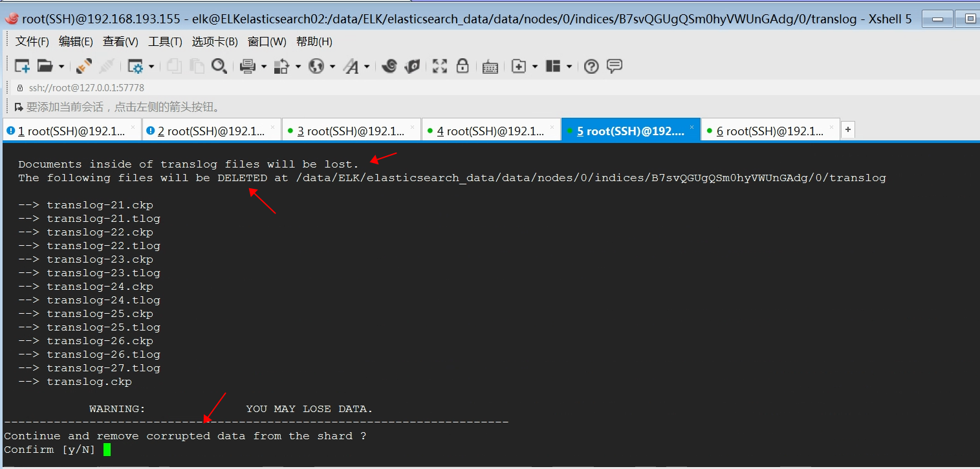Click the Copy icon in toolbar

pyautogui.click(x=174, y=66)
